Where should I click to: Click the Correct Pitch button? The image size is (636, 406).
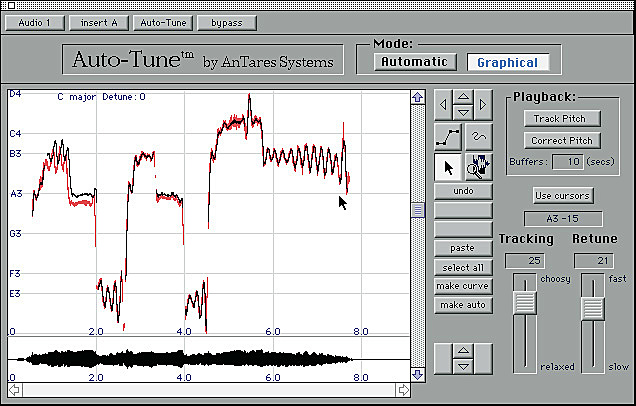tap(562, 141)
